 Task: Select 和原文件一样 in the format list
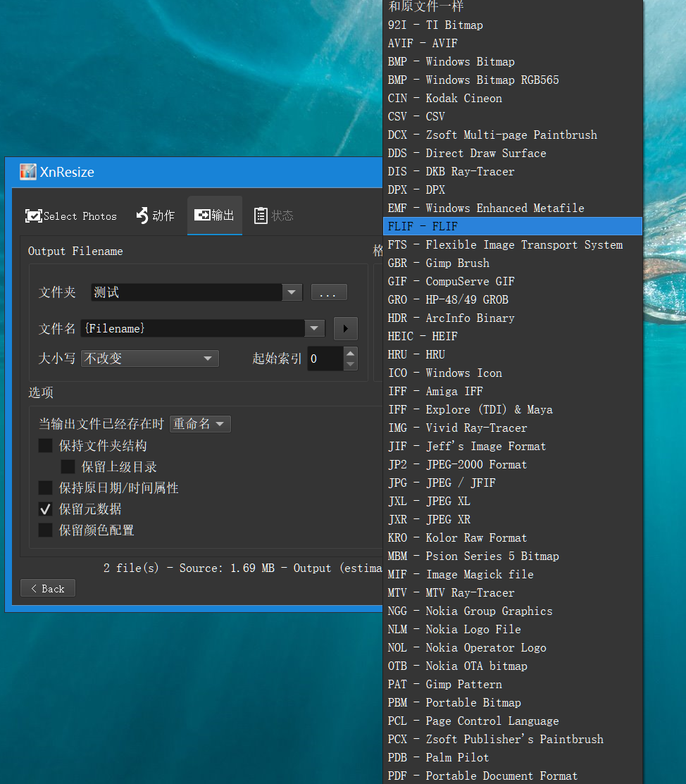coord(513,6)
